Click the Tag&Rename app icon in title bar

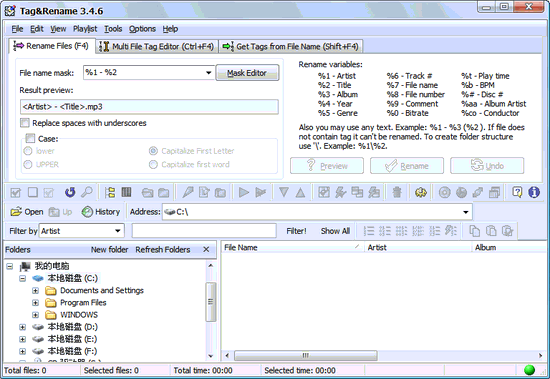click(10, 11)
